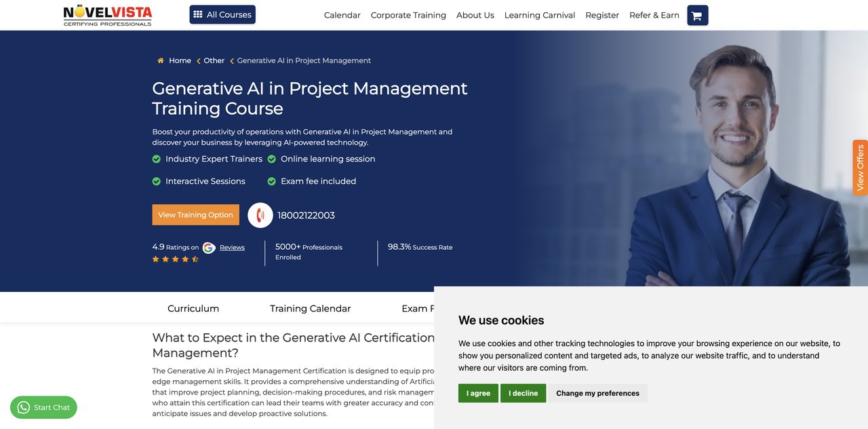Image resolution: width=868 pixels, height=429 pixels.
Task: Click the home icon in breadcrumb
Action: pos(161,60)
